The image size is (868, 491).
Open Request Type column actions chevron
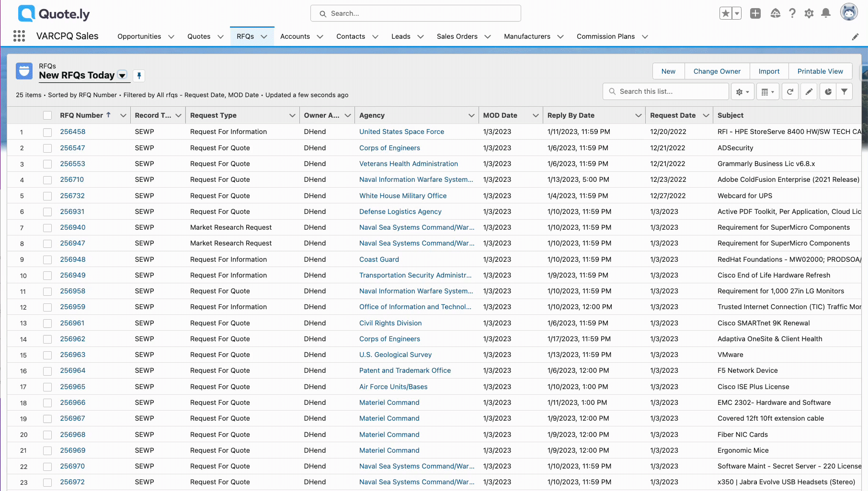[292, 115]
